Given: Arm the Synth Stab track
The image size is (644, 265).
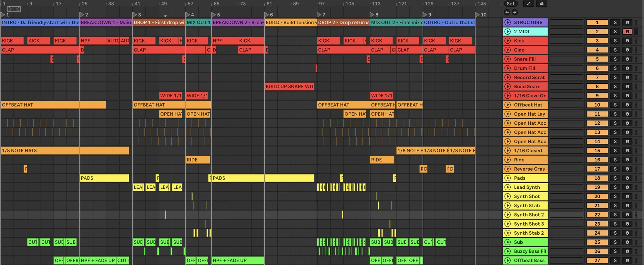Looking at the screenshot, I should pos(627,206).
